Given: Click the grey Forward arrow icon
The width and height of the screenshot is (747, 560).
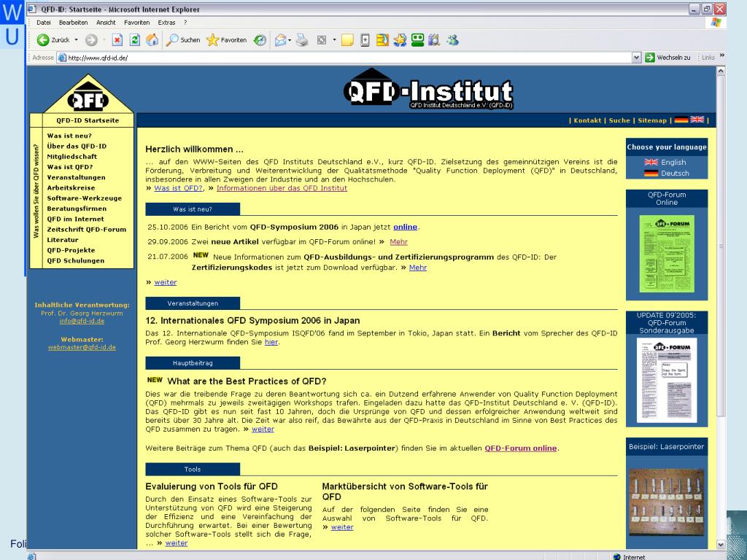Looking at the screenshot, I should point(91,41).
